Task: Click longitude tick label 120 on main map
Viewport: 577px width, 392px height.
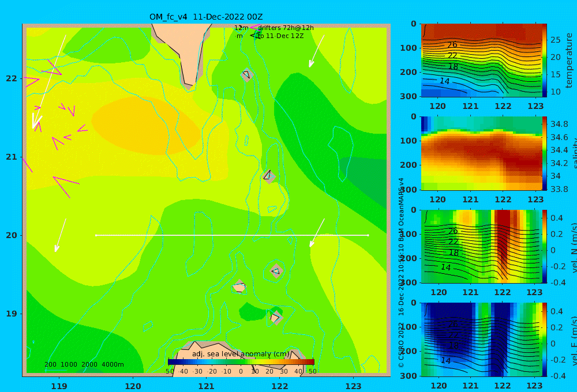Action: point(133,386)
